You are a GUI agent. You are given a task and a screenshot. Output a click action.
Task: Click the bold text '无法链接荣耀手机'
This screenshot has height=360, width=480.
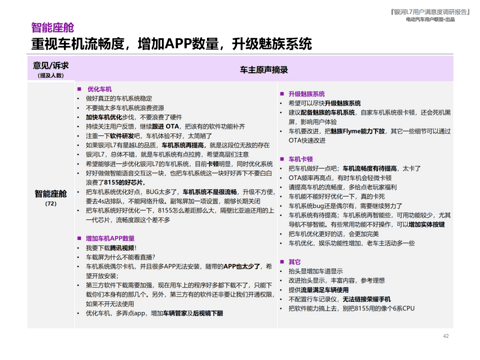367,299
